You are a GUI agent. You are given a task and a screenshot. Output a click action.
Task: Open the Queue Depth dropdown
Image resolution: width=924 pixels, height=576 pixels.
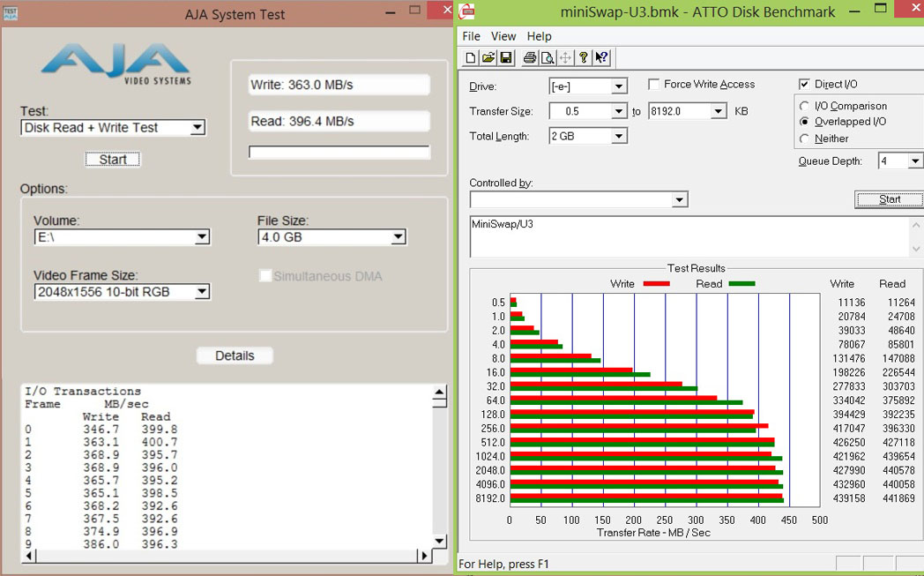click(914, 161)
